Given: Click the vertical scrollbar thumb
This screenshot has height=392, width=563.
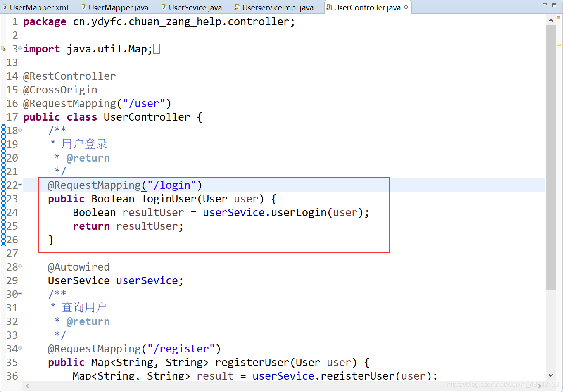Looking at the screenshot, I should coord(551,157).
